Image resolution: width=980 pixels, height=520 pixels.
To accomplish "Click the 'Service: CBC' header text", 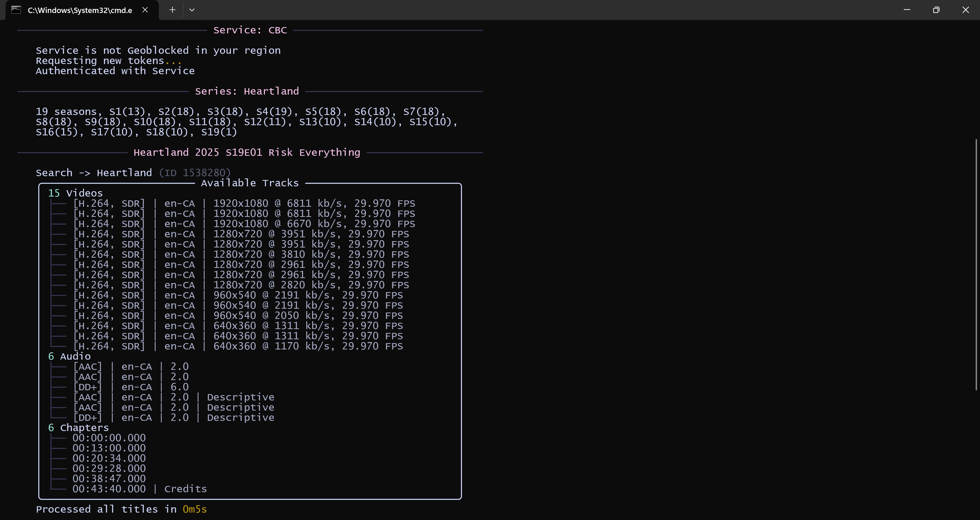I will tap(250, 30).
